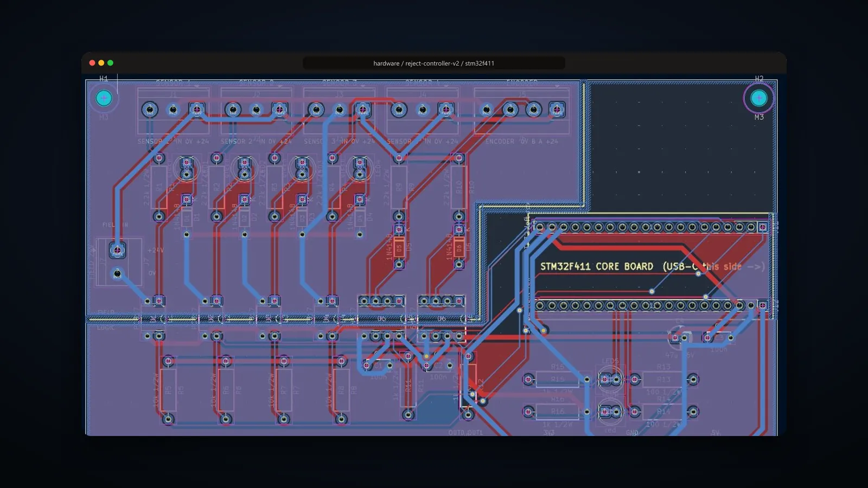The width and height of the screenshot is (868, 488).
Task: Select resistor R8 footprint
Action: click(341, 390)
